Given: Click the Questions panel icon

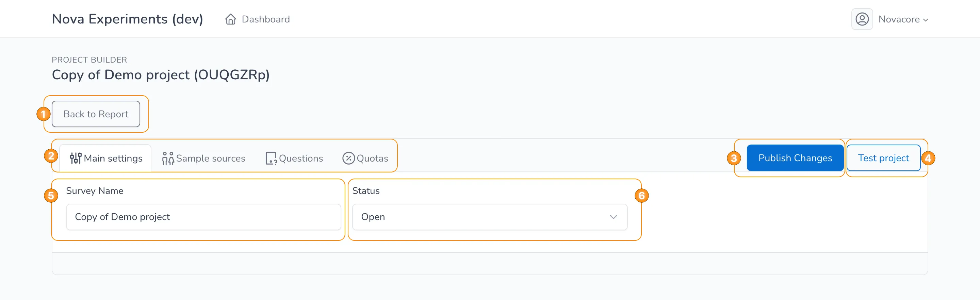Looking at the screenshot, I should (271, 158).
